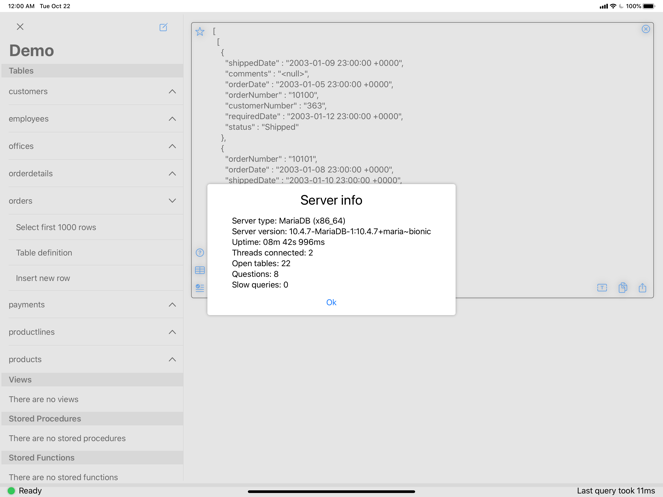Click the green Ready status indicator
The image size is (663, 497).
[x=11, y=491]
